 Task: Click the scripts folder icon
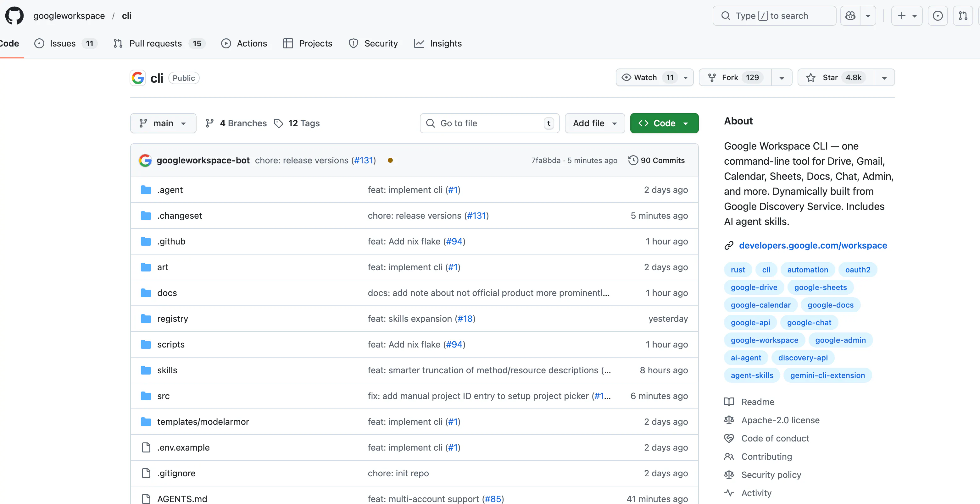coord(146,344)
